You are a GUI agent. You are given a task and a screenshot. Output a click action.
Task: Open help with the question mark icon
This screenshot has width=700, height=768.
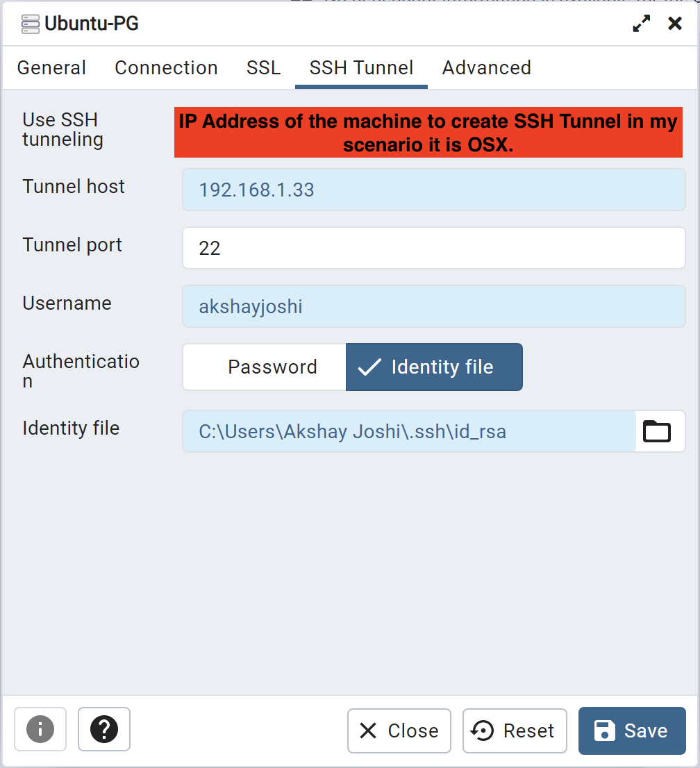click(104, 729)
